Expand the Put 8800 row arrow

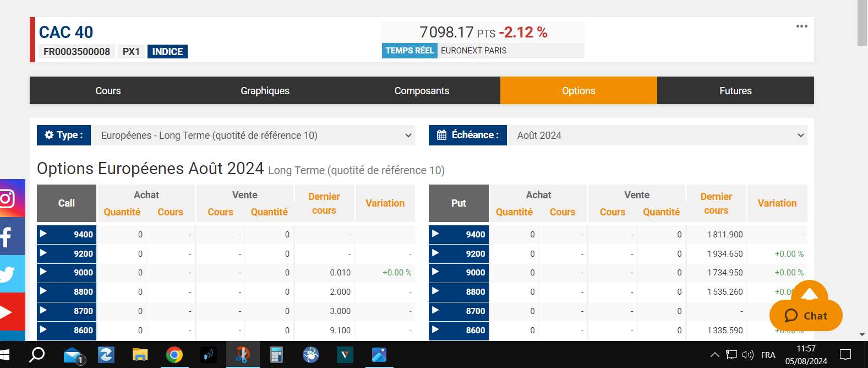(435, 291)
